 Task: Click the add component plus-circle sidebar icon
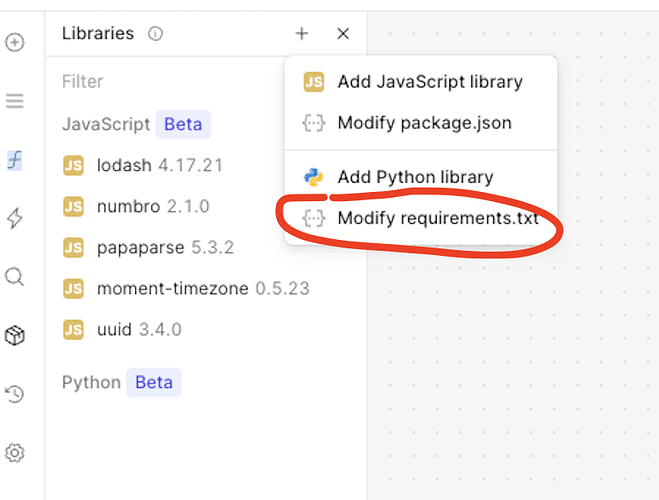pyautogui.click(x=15, y=42)
